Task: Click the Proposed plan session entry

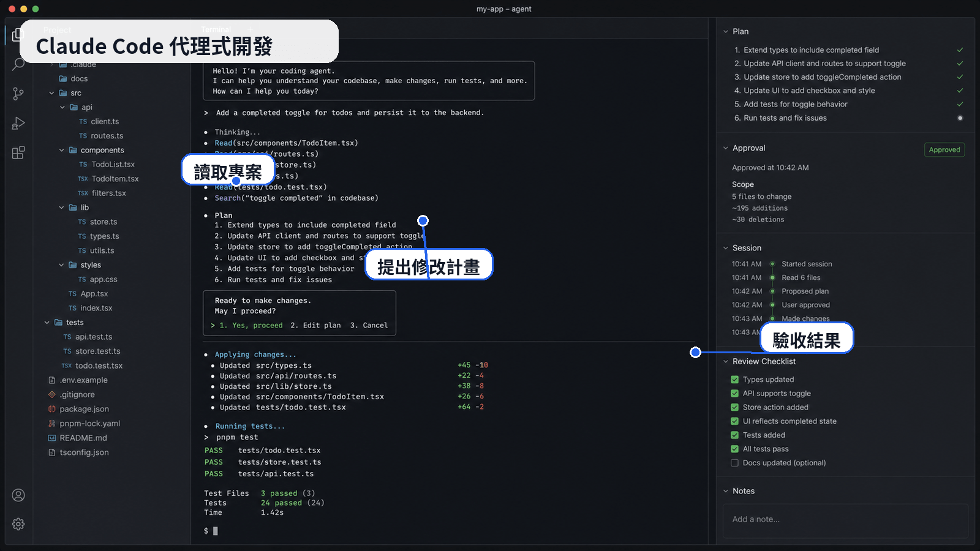Action: (805, 291)
